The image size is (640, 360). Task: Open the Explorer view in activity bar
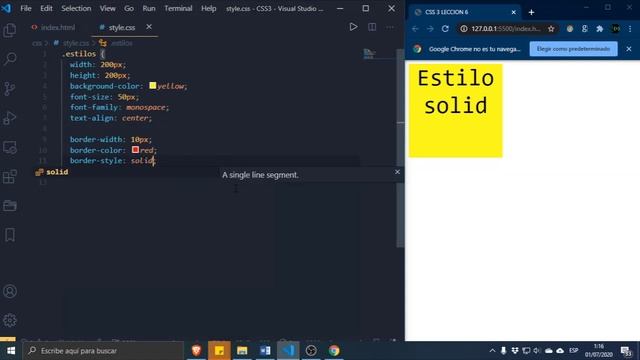pyautogui.click(x=10, y=30)
